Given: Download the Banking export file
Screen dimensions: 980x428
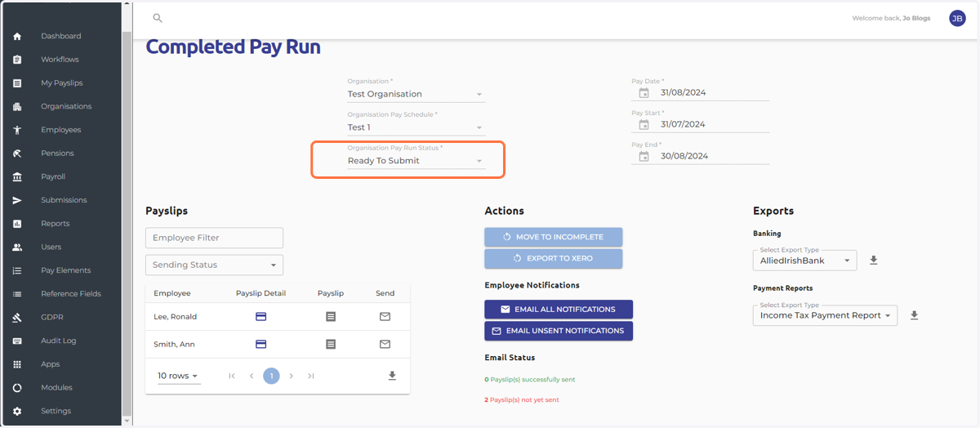Looking at the screenshot, I should click(874, 261).
